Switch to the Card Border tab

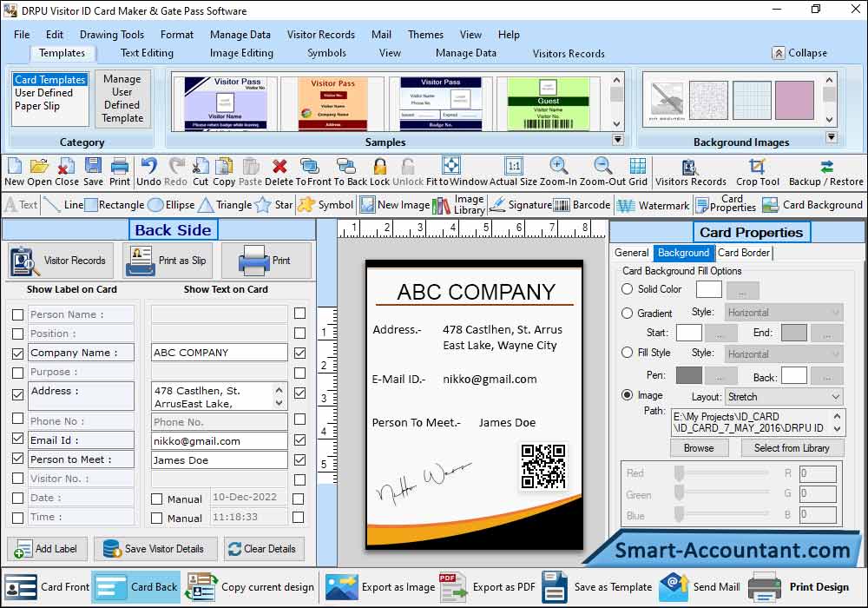tap(744, 253)
